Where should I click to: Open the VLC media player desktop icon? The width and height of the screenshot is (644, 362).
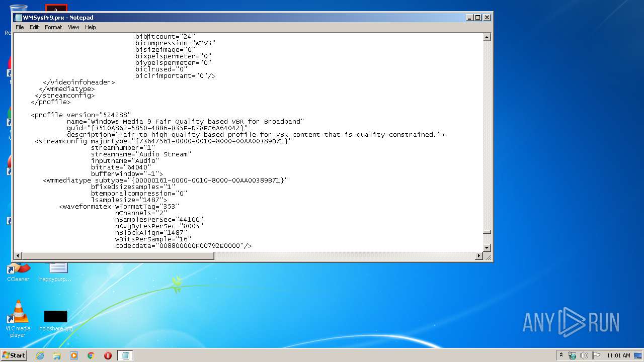[x=18, y=319]
